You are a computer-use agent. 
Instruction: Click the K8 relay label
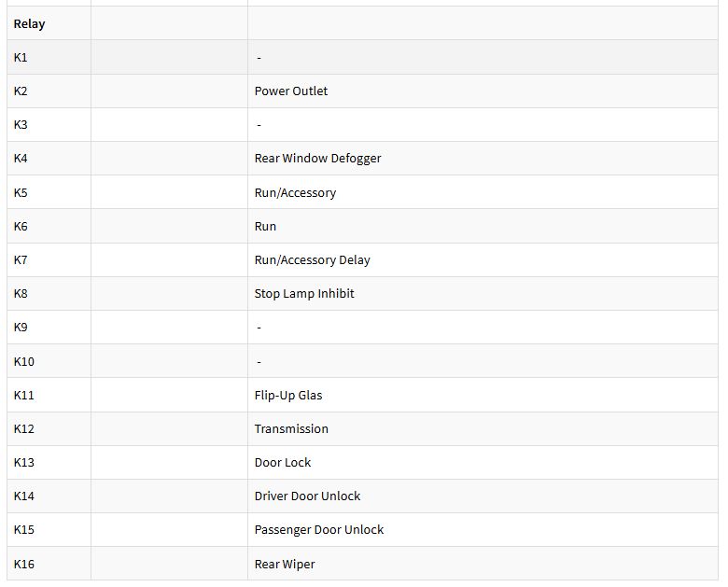(21, 293)
